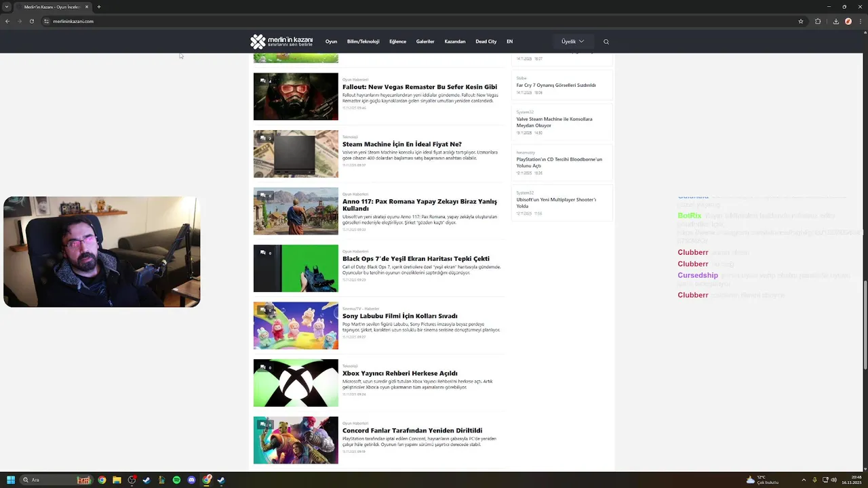Open File Explorer from the taskbar
868x488 pixels.
coord(117,480)
